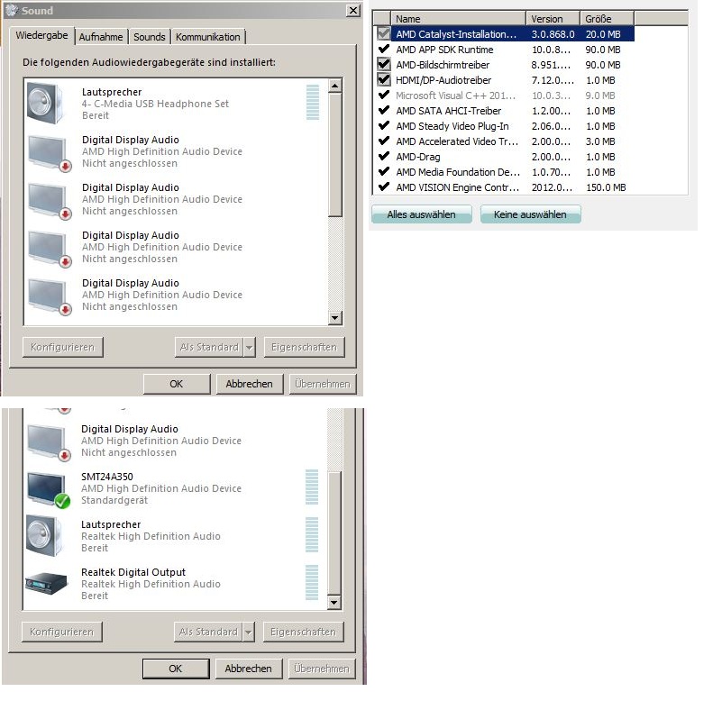Screen dimensions: 722x728
Task: Click the Sound window title icon
Action: (12, 10)
